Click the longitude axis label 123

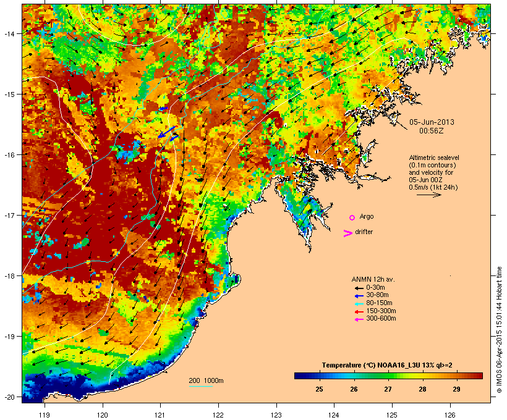(276, 415)
